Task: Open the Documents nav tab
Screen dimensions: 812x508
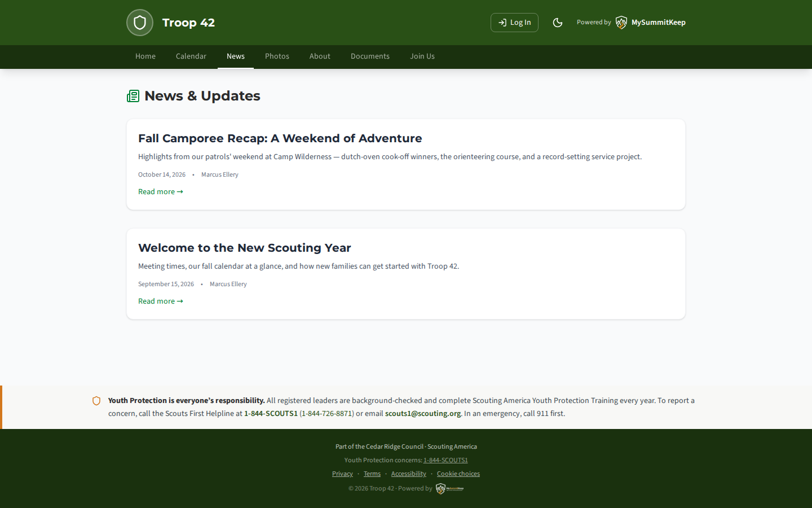Action: coord(370,56)
